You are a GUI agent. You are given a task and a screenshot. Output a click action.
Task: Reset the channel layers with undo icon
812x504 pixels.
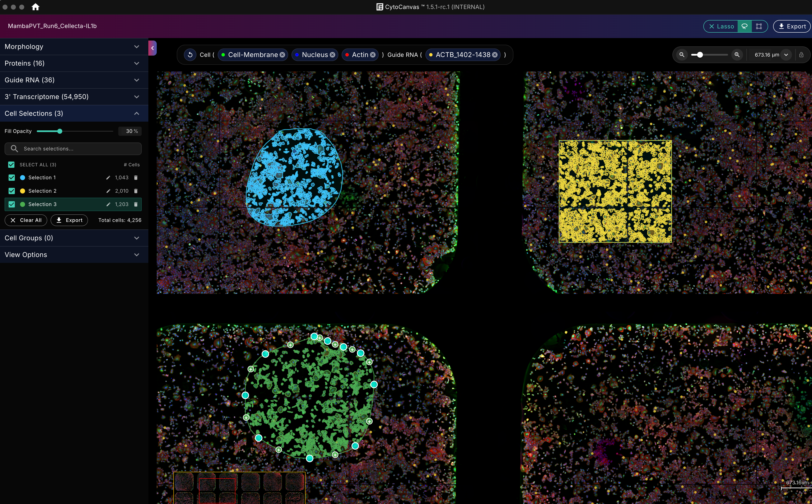[x=190, y=55]
